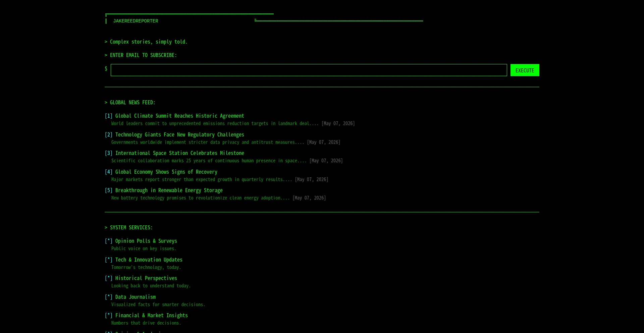Viewport: 644px width, 333px height.
Task: Open Historical Perspectives service
Action: click(x=146, y=278)
